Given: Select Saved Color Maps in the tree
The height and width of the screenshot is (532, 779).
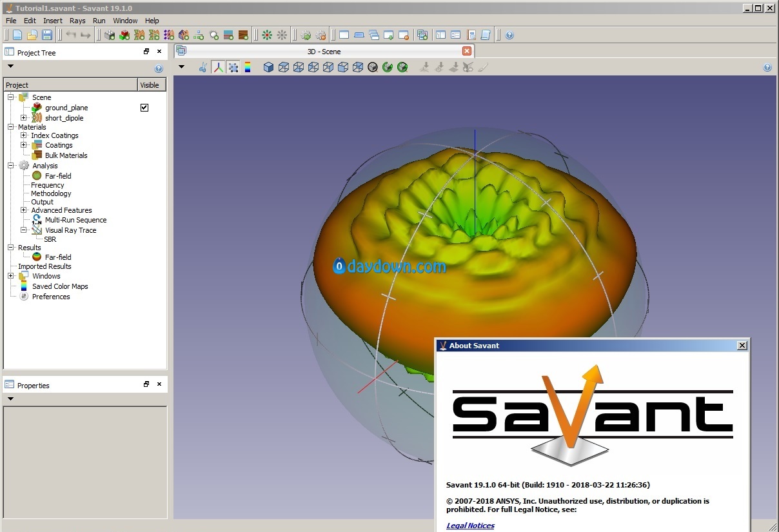Looking at the screenshot, I should pos(60,286).
